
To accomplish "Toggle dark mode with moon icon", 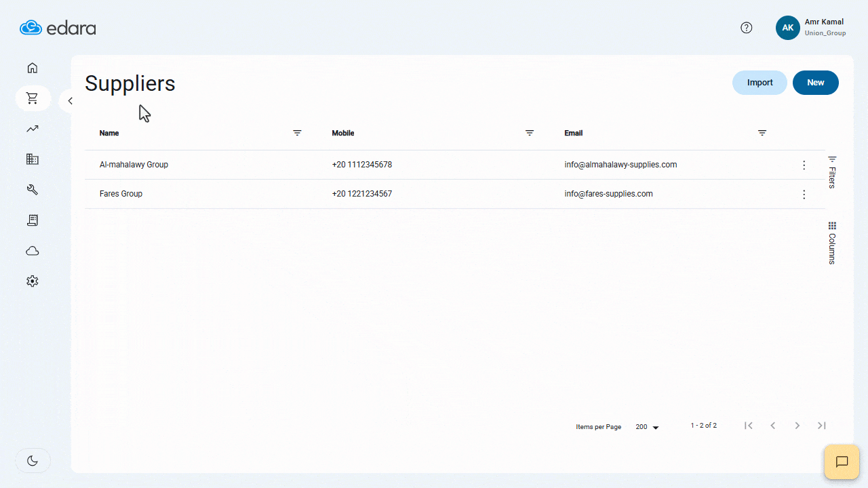I will 33,461.
